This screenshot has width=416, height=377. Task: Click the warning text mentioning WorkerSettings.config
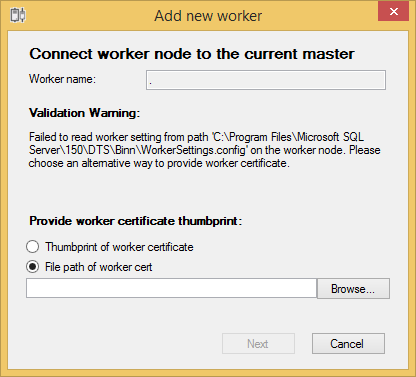[204, 150]
